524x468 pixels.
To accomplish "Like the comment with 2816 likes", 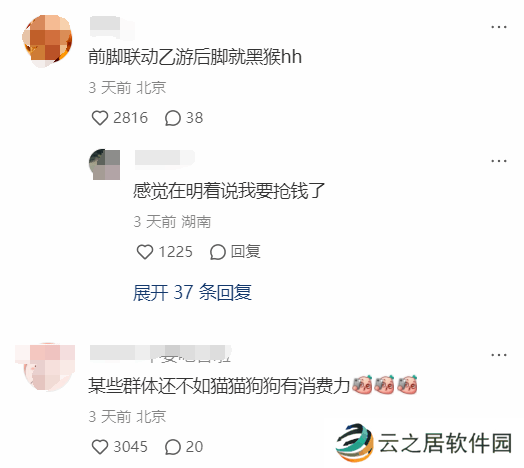I will (100, 118).
